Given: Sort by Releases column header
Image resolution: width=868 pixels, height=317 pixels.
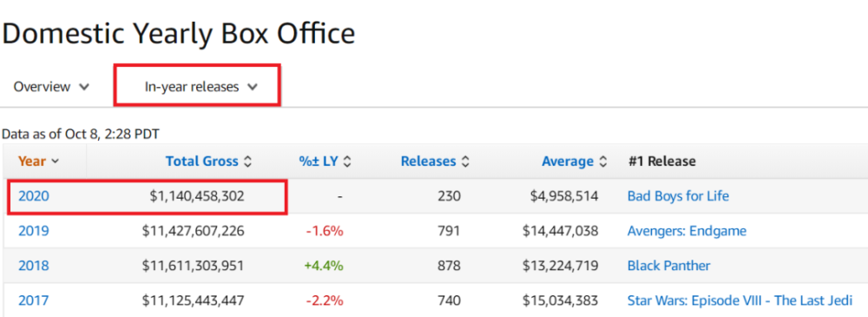Looking at the screenshot, I should (435, 162).
